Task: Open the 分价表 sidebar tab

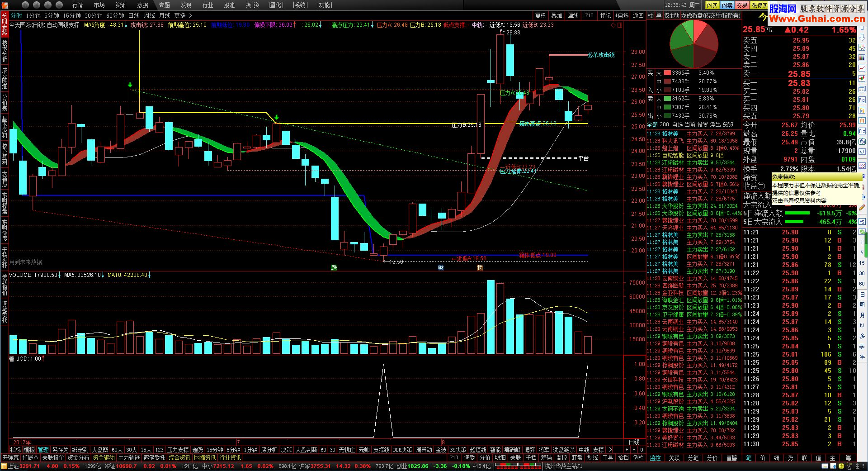Action: [5, 103]
